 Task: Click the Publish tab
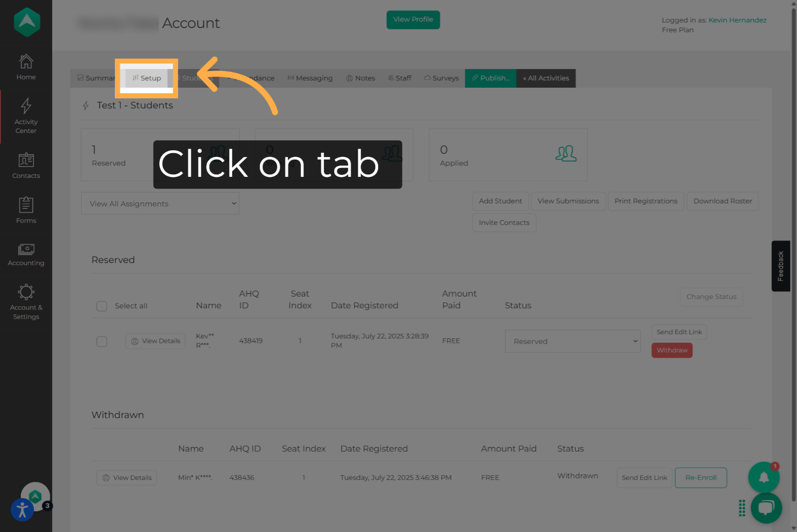tap(490, 78)
